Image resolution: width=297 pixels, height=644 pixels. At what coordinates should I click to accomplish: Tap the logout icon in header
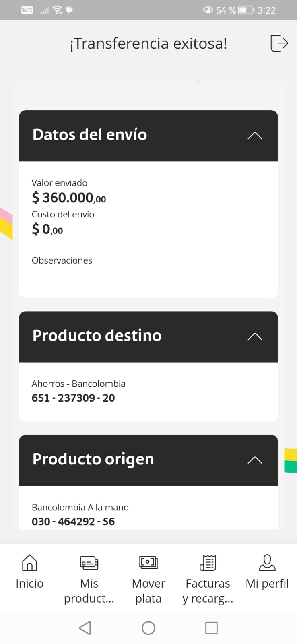click(279, 43)
